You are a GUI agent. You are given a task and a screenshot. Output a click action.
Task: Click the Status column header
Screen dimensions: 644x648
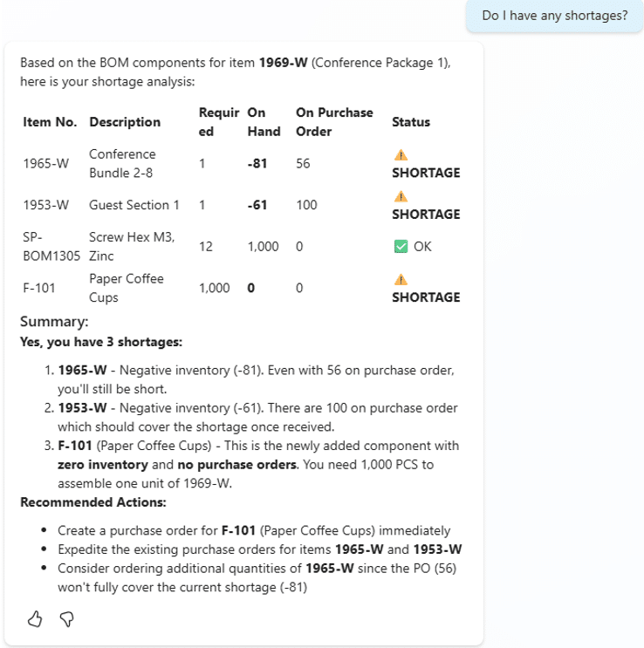[411, 122]
